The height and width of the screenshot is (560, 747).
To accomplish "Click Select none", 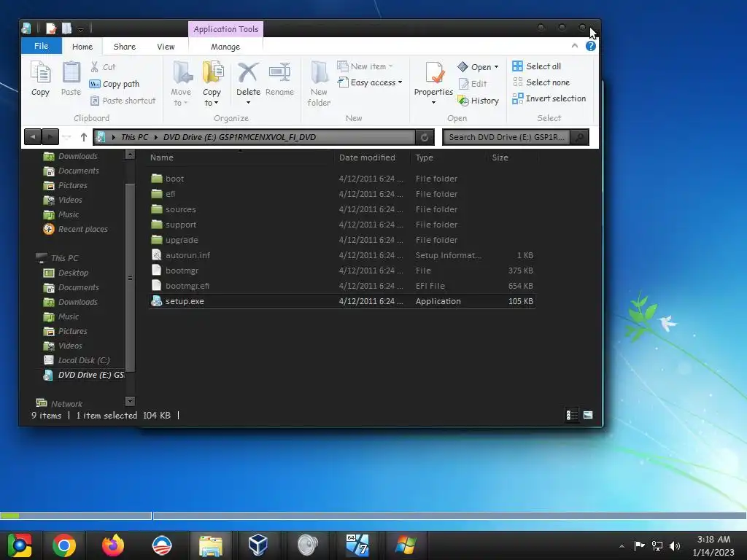I will pos(541,82).
